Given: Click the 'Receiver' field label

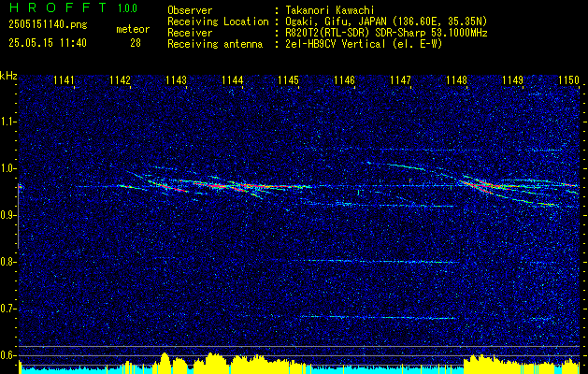Looking at the screenshot, I should pos(190,33).
